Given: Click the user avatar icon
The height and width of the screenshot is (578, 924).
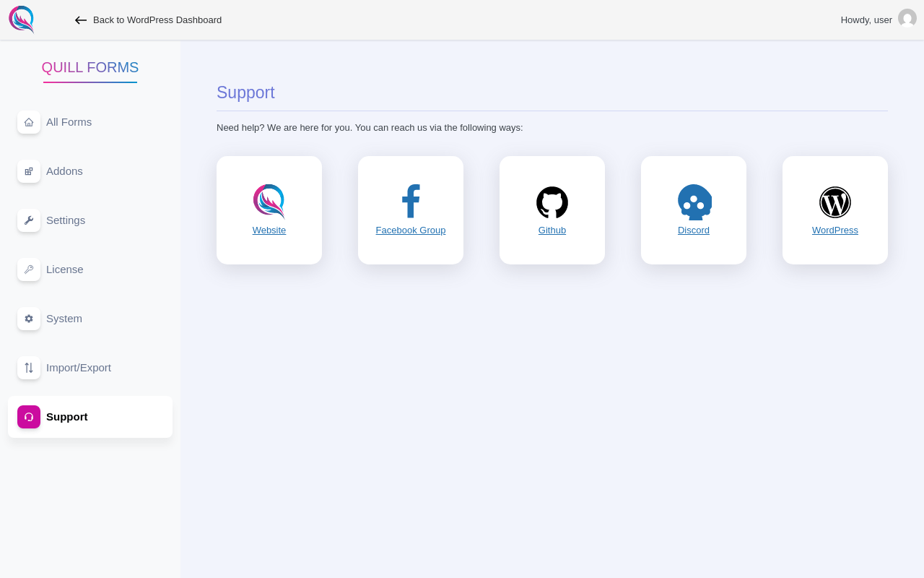Looking at the screenshot, I should (907, 19).
